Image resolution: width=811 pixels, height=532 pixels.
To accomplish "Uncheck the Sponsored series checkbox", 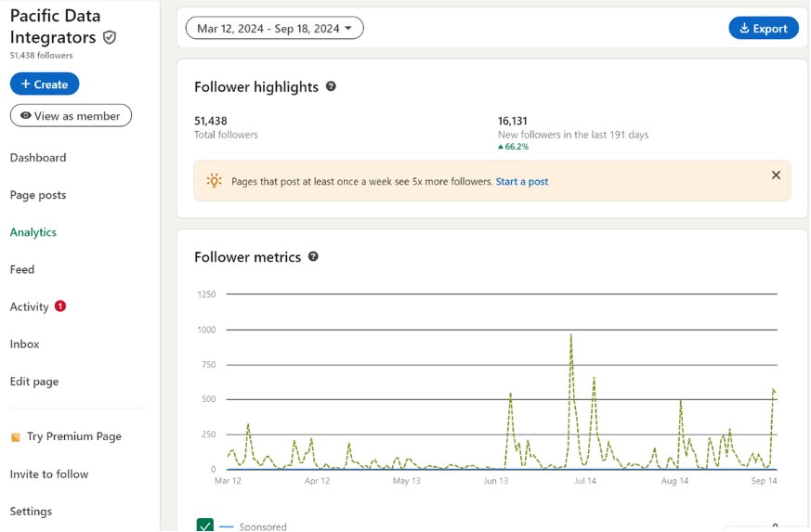I will 205,525.
